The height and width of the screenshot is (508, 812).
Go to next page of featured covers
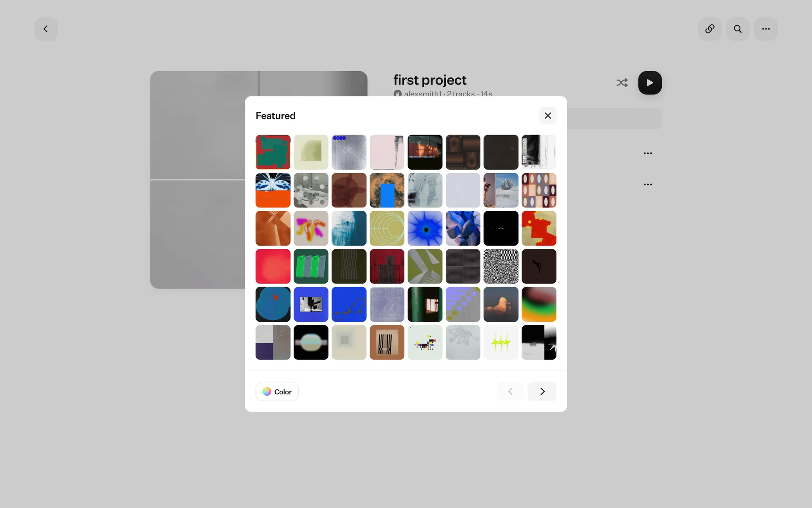tap(542, 392)
